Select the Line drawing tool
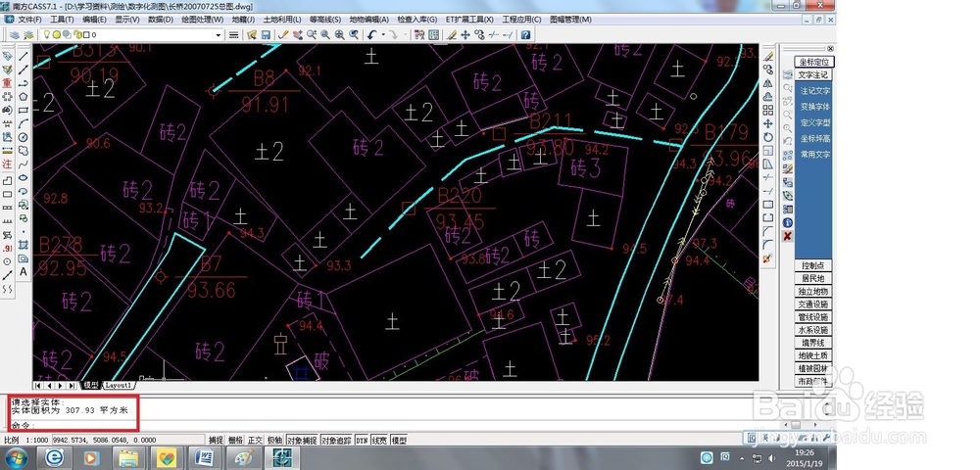The width and height of the screenshot is (980, 470). click(24, 57)
